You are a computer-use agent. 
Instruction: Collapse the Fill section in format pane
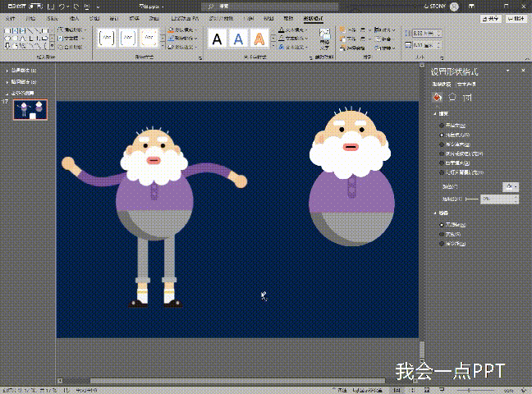[x=435, y=114]
